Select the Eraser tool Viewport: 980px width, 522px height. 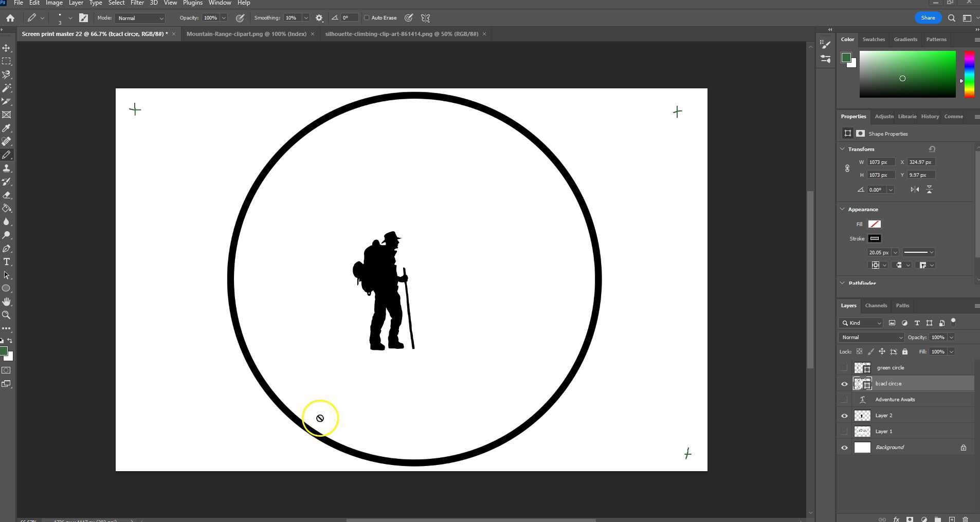[7, 195]
